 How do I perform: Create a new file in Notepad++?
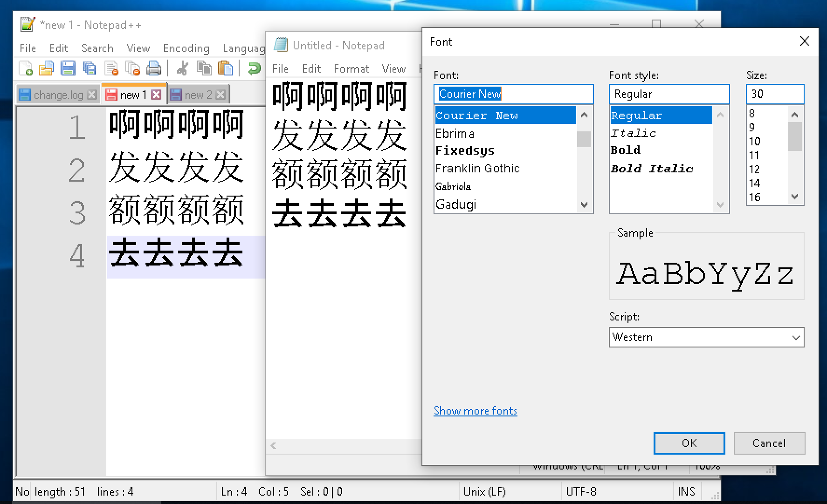pos(26,68)
